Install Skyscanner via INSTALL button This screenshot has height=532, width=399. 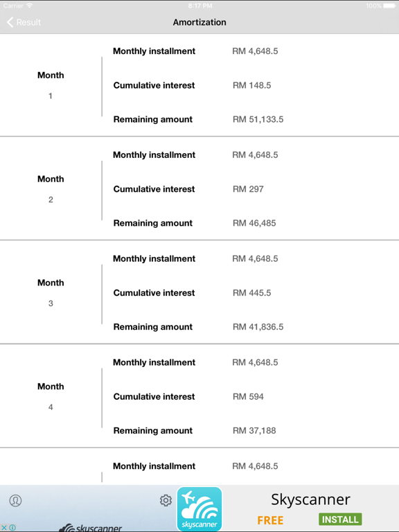click(340, 519)
